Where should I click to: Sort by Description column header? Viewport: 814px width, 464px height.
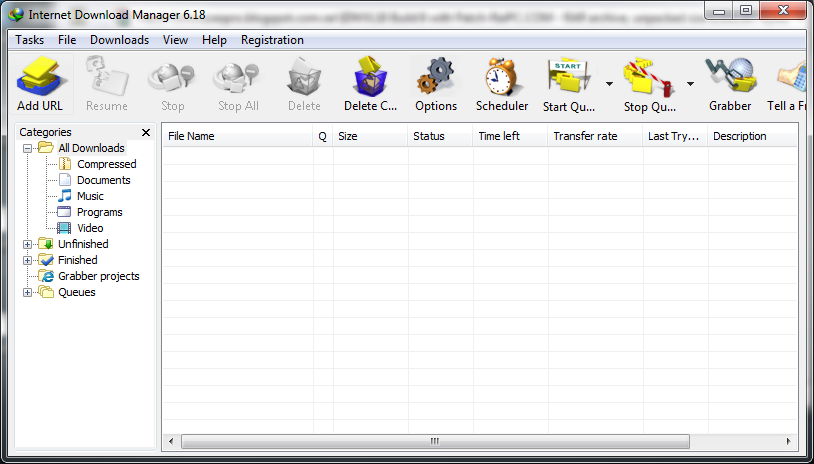(x=753, y=137)
